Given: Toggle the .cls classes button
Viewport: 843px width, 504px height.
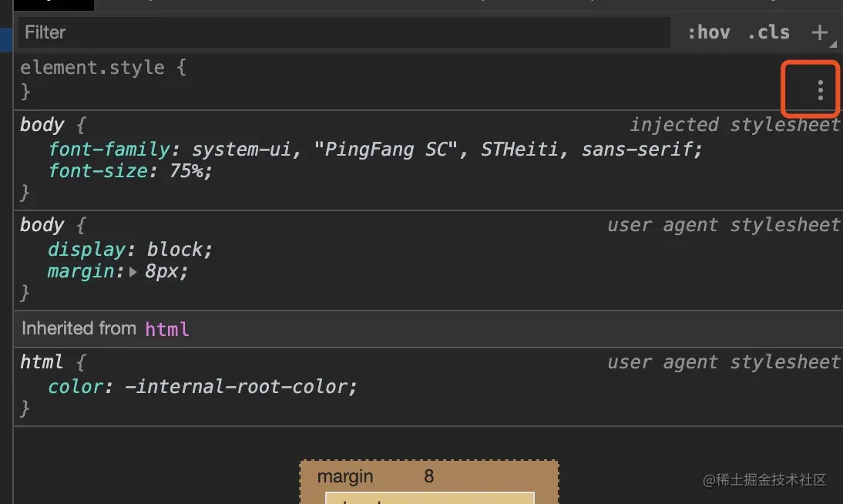Looking at the screenshot, I should click(769, 32).
